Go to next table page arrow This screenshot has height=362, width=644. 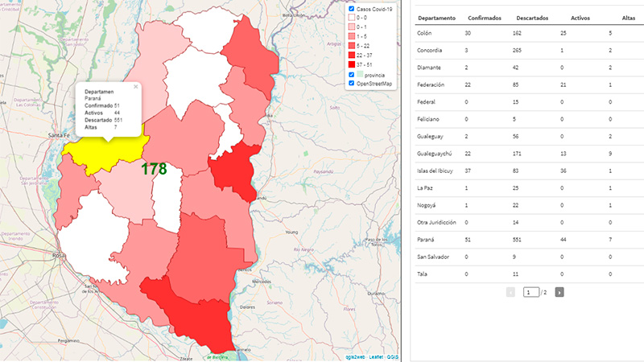pos(559,291)
